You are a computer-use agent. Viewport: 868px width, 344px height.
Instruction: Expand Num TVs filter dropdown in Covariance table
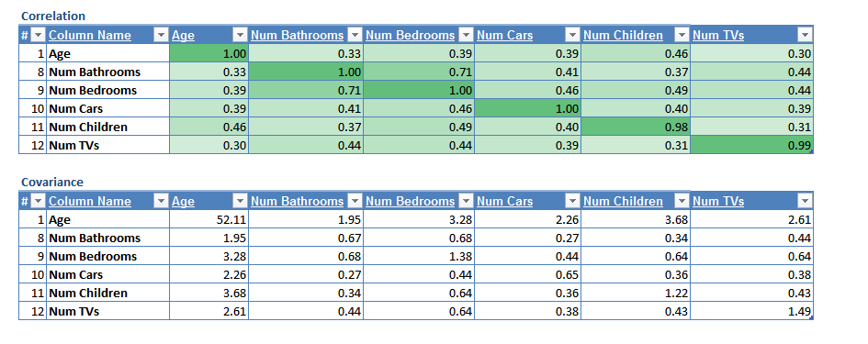(805, 201)
